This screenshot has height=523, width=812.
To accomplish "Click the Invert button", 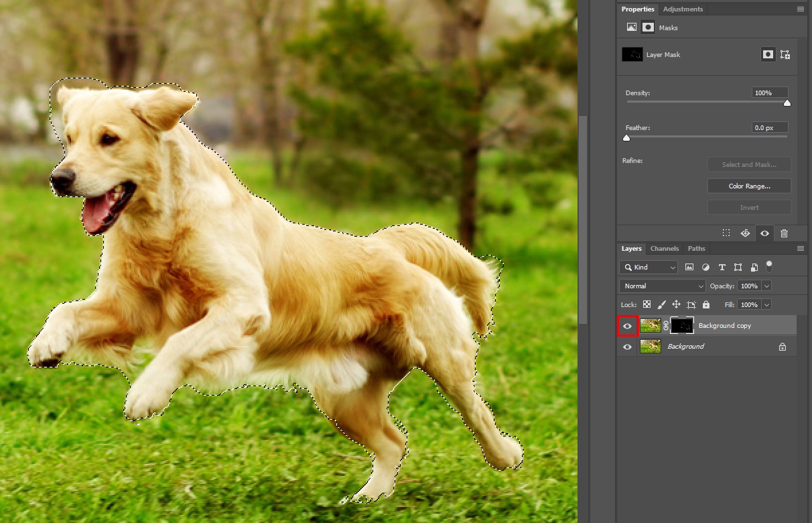I will click(749, 207).
